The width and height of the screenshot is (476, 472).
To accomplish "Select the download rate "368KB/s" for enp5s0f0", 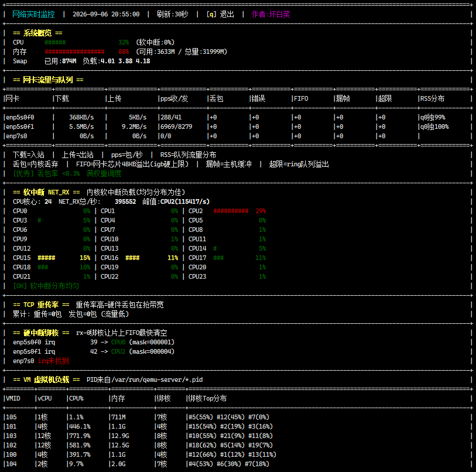I will pyautogui.click(x=81, y=118).
